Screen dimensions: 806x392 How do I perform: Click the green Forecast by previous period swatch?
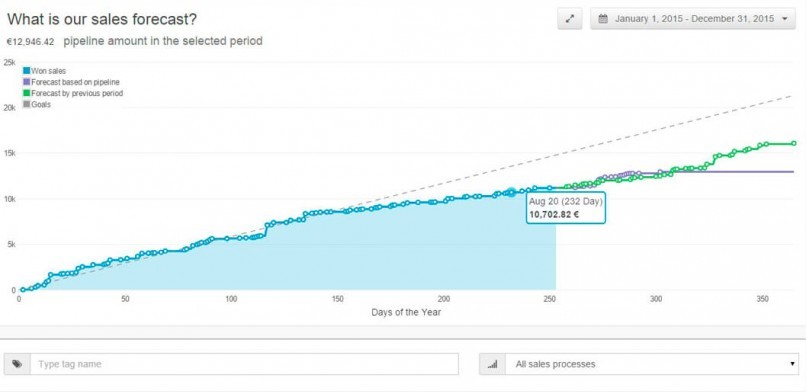pos(27,94)
